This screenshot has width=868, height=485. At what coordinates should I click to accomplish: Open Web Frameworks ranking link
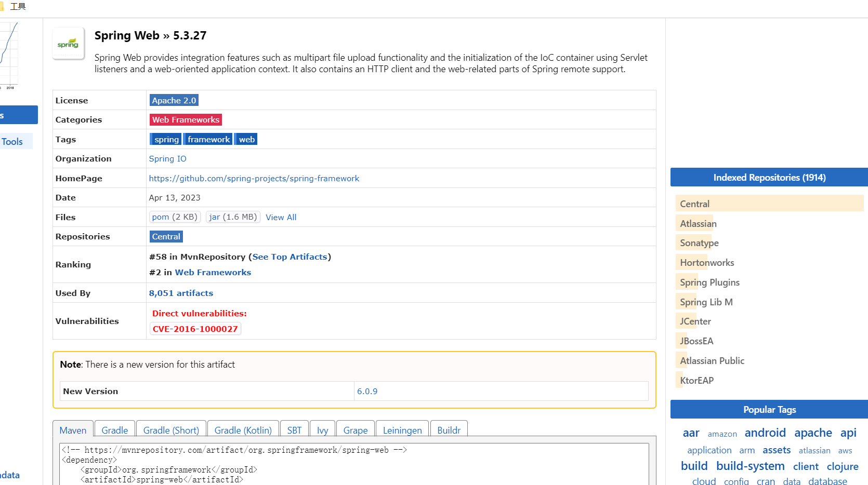(213, 272)
